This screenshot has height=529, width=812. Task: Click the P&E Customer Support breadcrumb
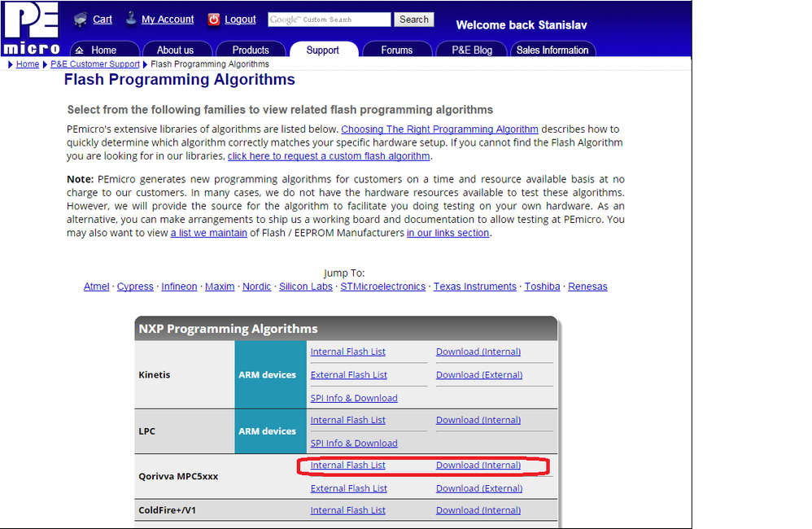click(94, 63)
